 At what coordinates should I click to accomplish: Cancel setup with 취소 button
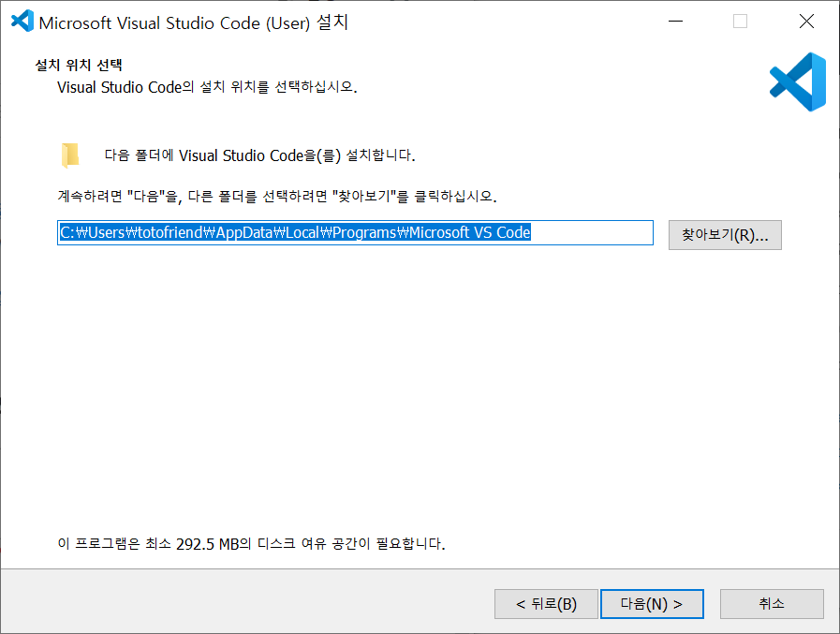coord(772,604)
